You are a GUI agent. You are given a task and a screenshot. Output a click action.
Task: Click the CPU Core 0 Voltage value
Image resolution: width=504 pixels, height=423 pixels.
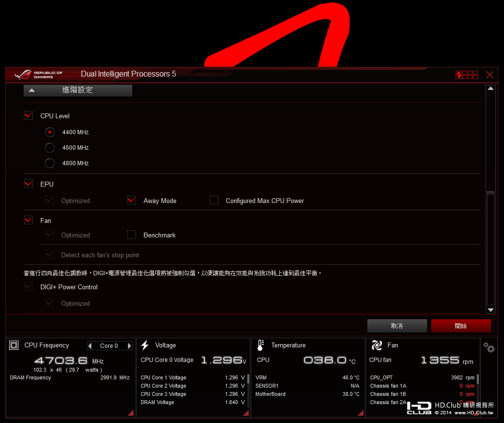(x=223, y=360)
